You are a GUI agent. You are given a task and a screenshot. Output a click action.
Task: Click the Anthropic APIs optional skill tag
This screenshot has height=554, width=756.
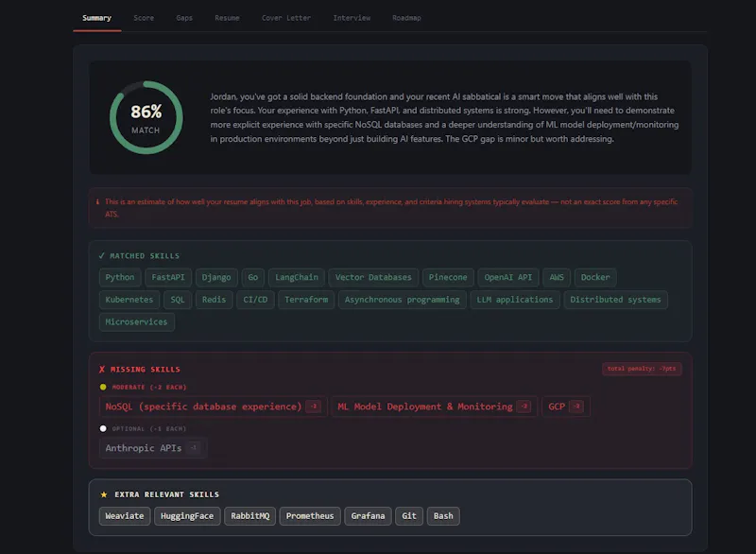153,448
